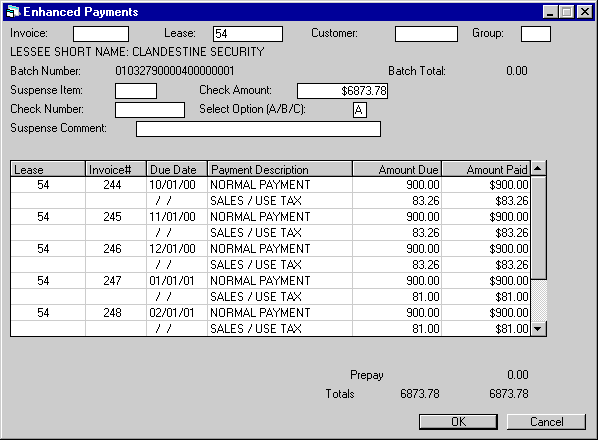The height and width of the screenshot is (440, 598).
Task: Click the Select Option box containing A
Action: click(x=360, y=110)
